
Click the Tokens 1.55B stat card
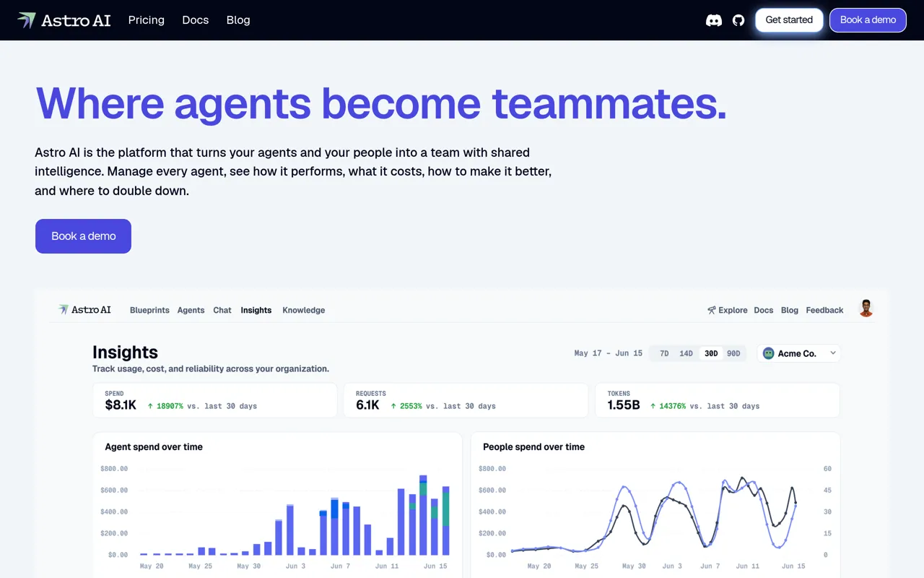tap(717, 400)
